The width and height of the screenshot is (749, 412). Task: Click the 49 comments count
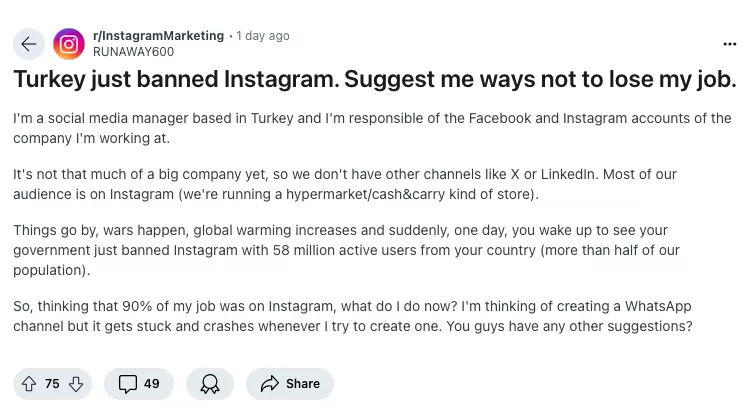click(152, 384)
